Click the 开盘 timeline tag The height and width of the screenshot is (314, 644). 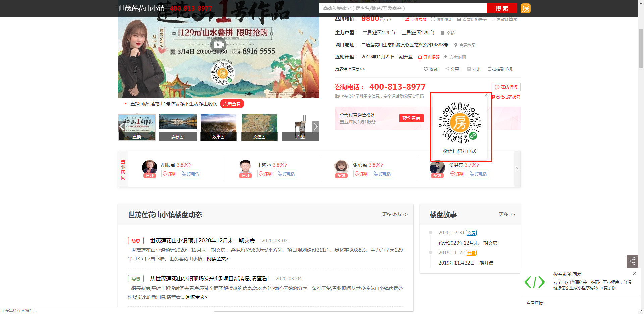(x=471, y=253)
